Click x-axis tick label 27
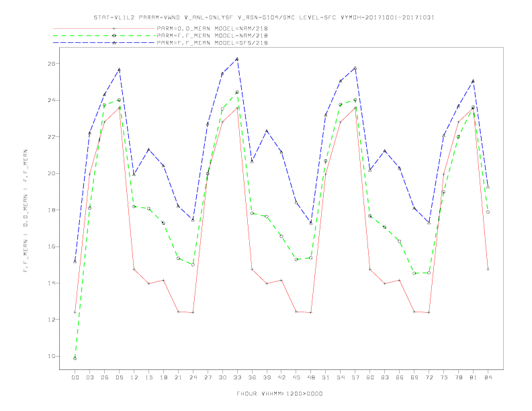The height and width of the screenshot is (411, 532). coord(208,377)
